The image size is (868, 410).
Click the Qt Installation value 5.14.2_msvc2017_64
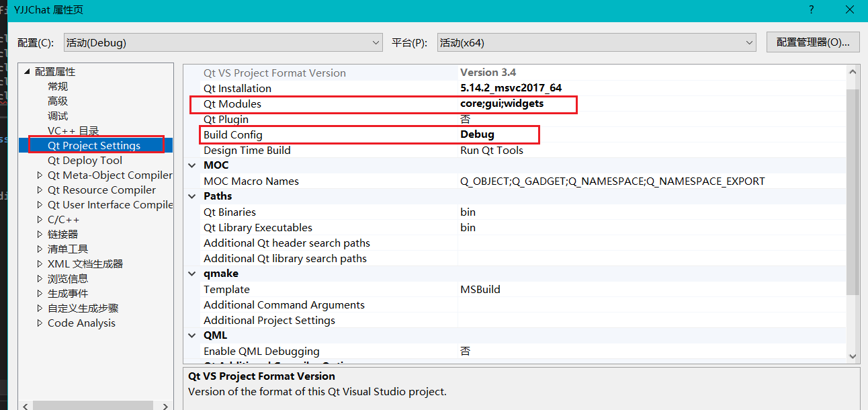[511, 88]
